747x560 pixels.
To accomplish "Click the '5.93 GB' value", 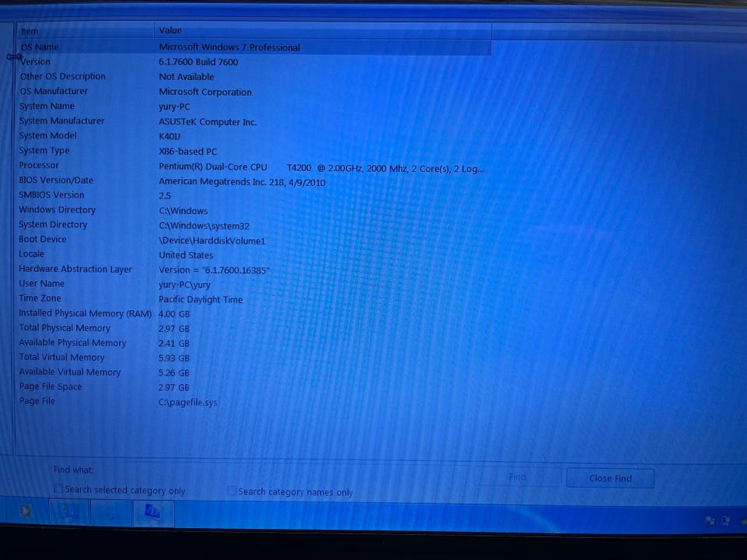I will click(174, 358).
